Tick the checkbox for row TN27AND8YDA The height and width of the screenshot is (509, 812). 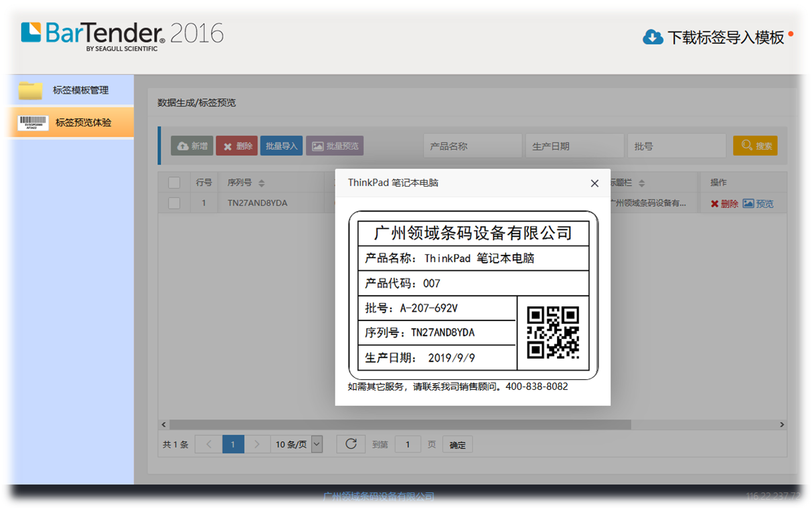click(x=174, y=203)
